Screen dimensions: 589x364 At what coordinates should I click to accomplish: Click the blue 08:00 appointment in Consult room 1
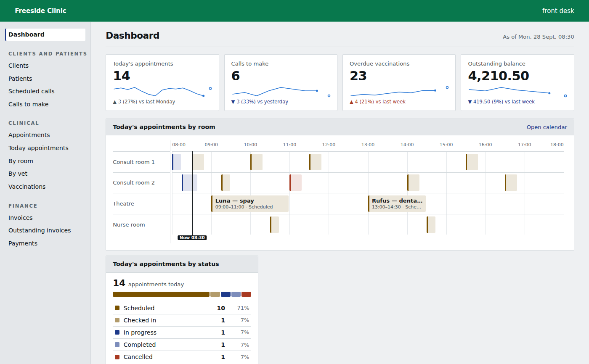tap(176, 162)
